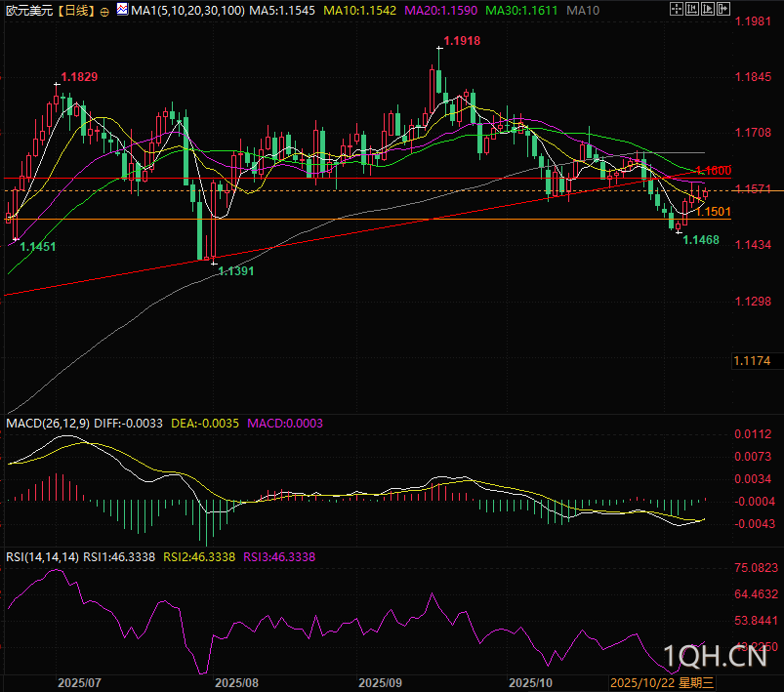
Task: Select the 1.1918 high price marker
Action: [461, 41]
